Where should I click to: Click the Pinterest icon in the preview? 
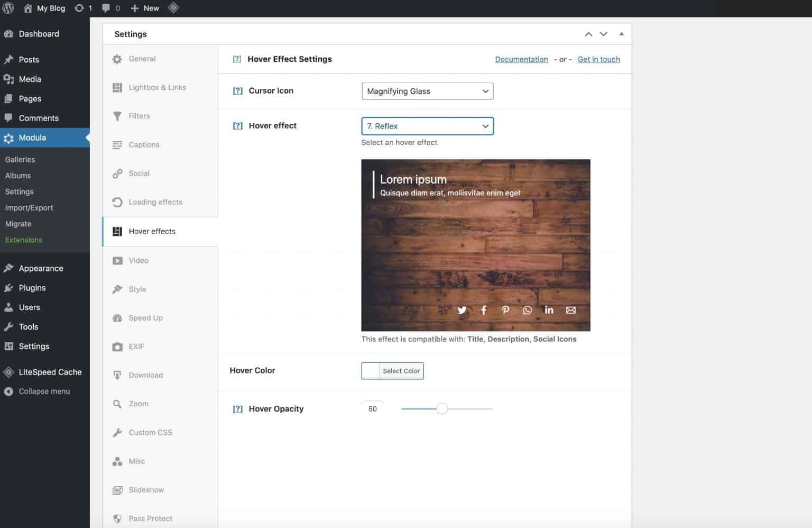click(505, 310)
